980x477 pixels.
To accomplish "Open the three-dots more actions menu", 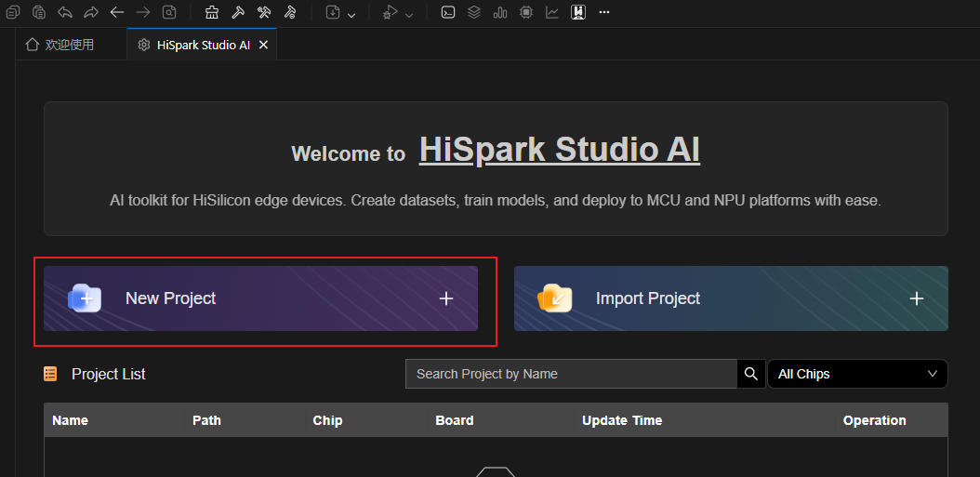I will point(603,12).
